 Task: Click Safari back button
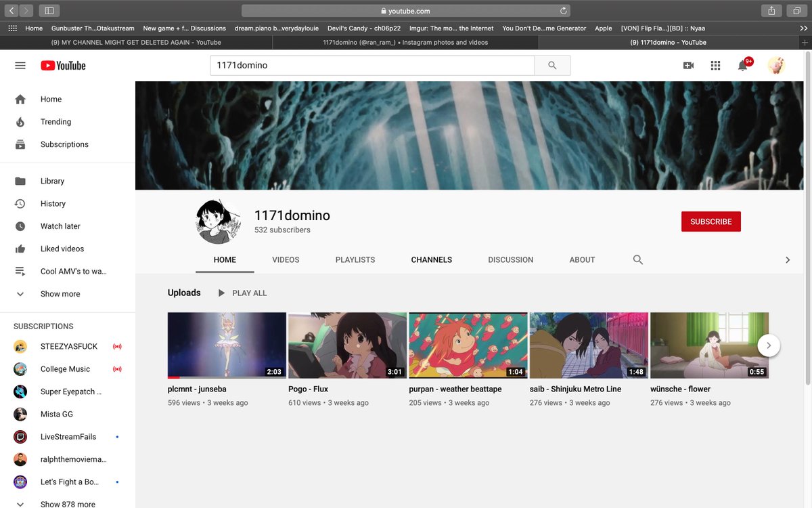click(x=12, y=11)
